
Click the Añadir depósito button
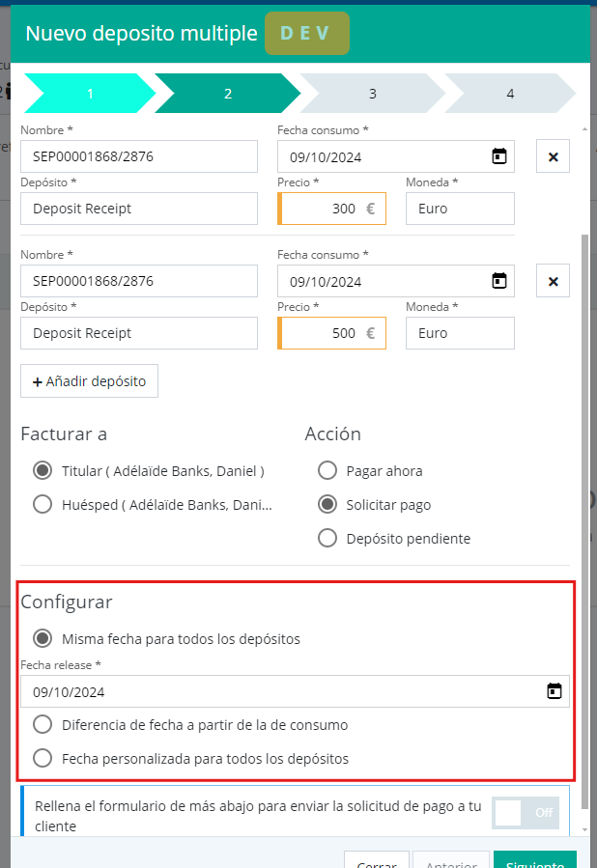[x=89, y=381]
